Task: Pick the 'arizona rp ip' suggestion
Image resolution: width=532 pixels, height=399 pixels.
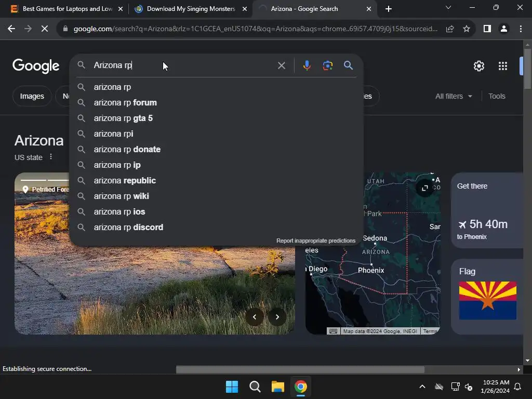Action: tap(217, 165)
